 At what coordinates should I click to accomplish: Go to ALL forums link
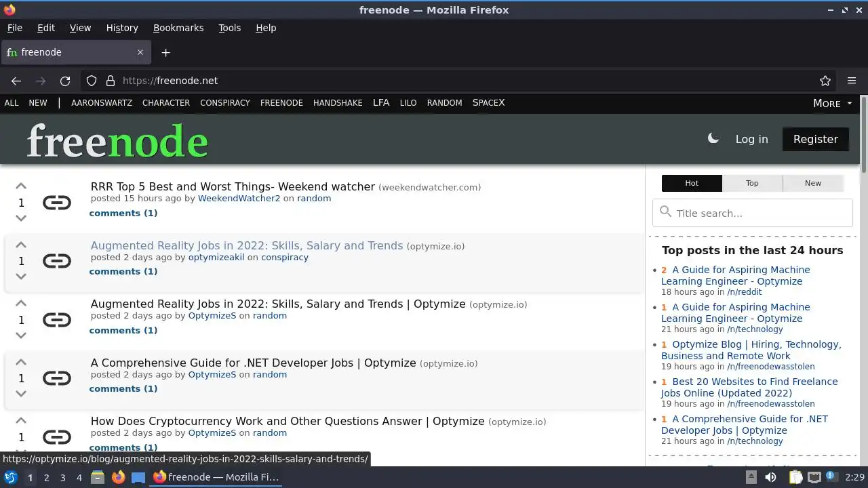tap(12, 103)
